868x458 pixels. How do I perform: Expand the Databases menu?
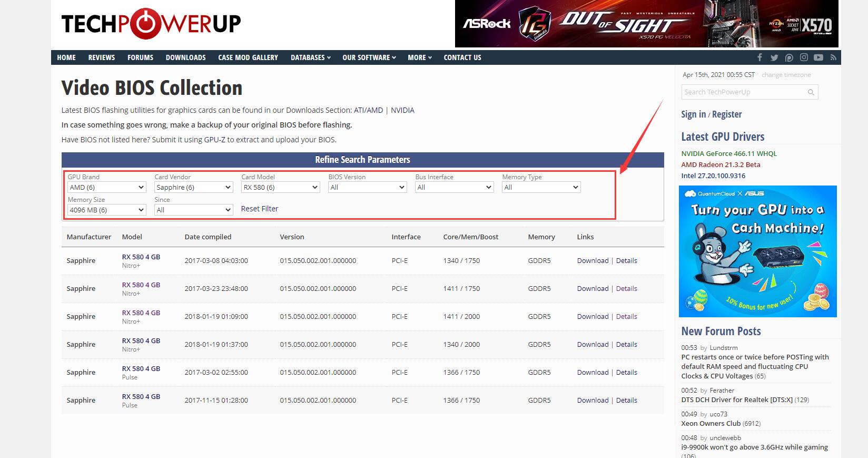[x=311, y=57]
